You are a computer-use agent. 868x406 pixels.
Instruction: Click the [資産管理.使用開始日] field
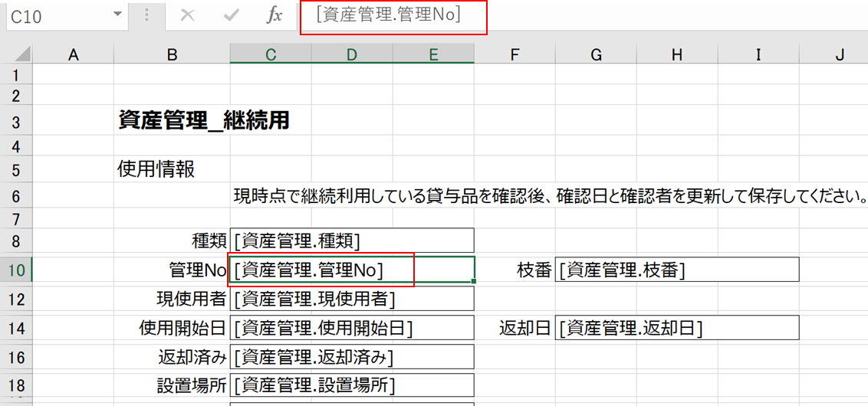point(352,329)
